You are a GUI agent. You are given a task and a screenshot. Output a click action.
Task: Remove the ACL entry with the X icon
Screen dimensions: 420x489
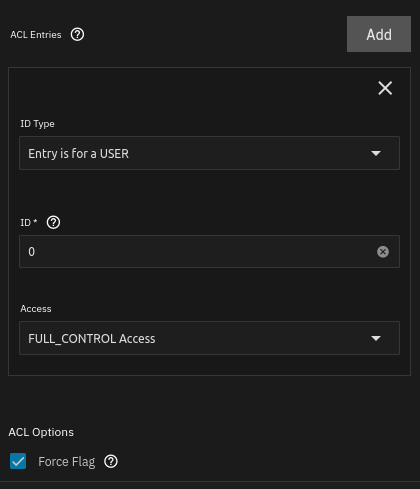click(x=385, y=88)
